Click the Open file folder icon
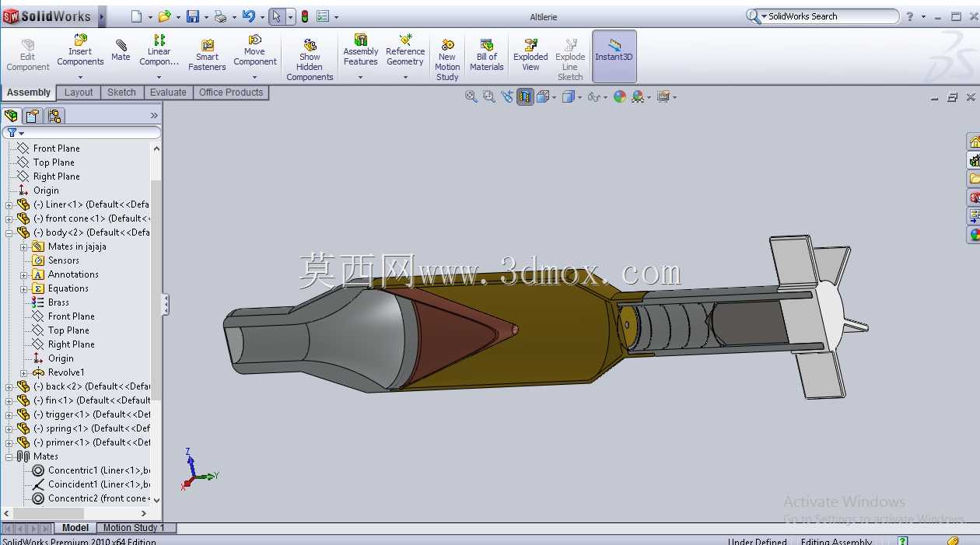This screenshot has width=980, height=545. (164, 16)
